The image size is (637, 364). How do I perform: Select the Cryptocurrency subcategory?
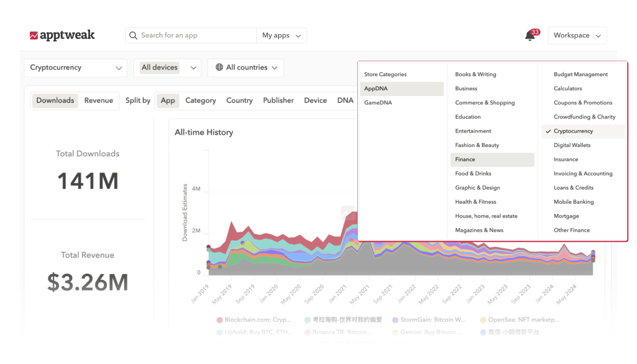tap(583, 131)
